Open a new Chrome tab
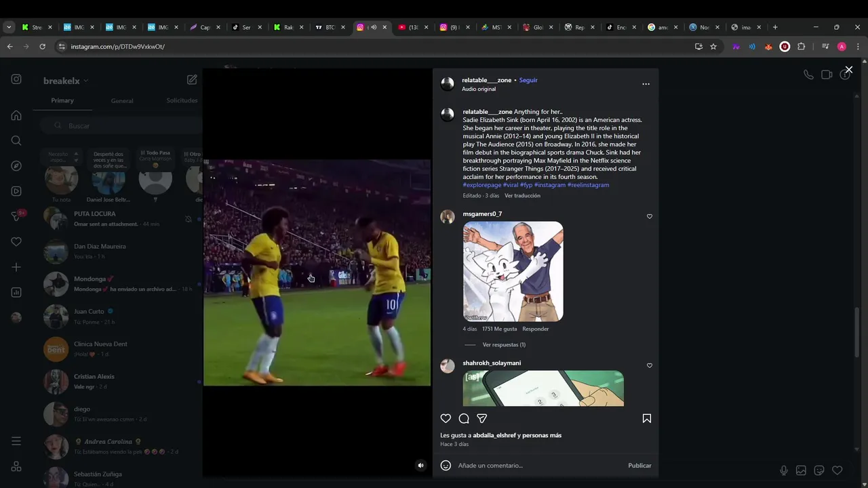The height and width of the screenshot is (488, 868). point(775,27)
